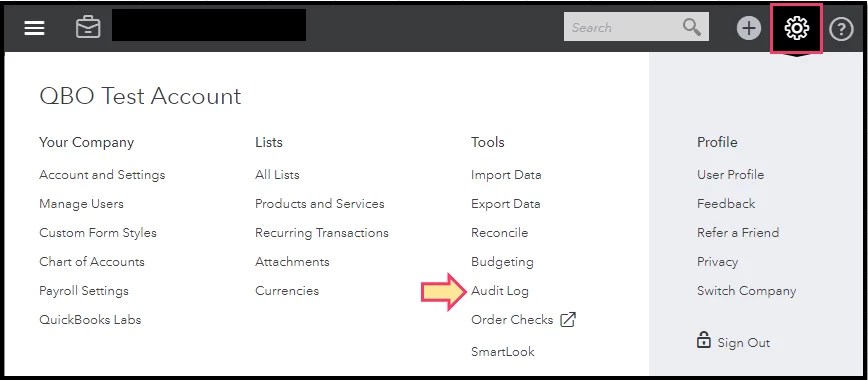Click the briefcase accountant icon
Image resolution: width=868 pixels, height=380 pixels.
click(88, 27)
